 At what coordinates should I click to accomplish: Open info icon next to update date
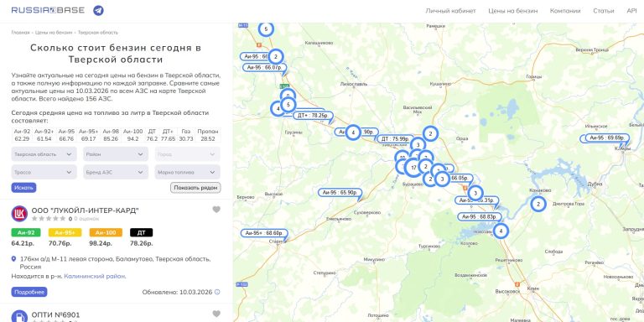click(x=217, y=292)
